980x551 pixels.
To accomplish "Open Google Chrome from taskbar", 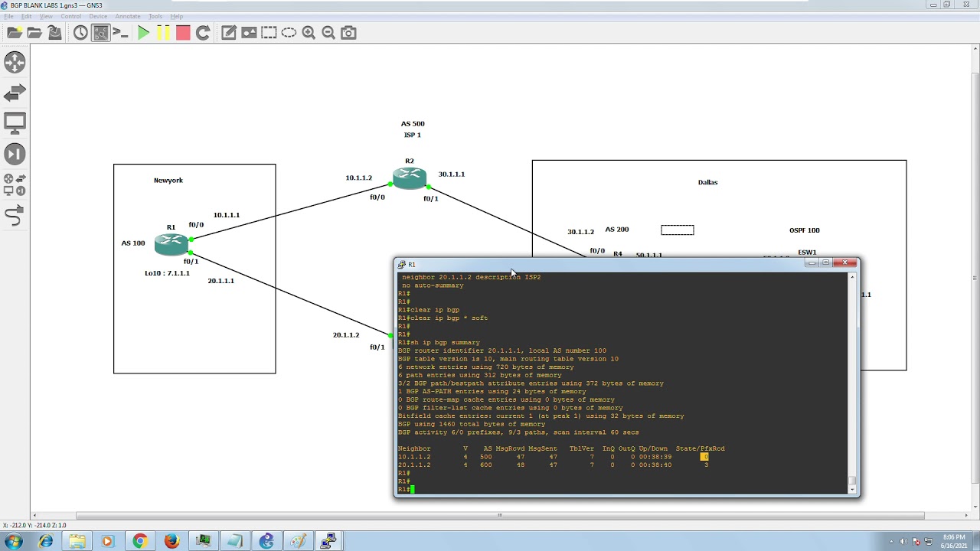I will coord(139,542).
